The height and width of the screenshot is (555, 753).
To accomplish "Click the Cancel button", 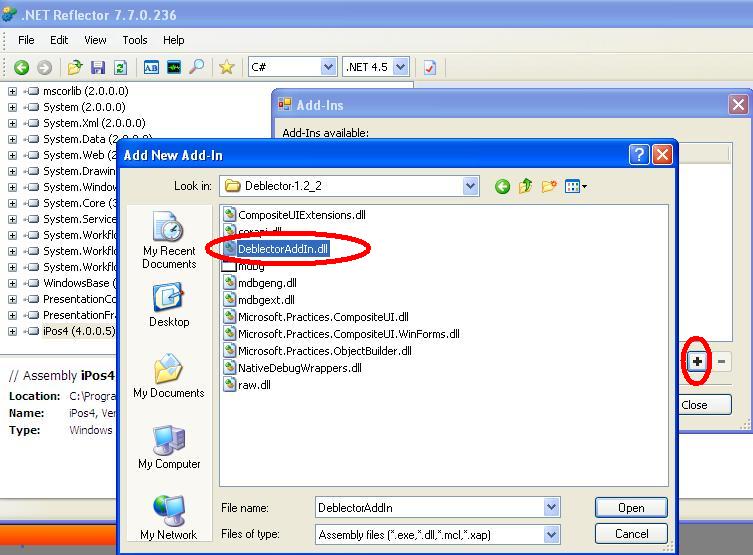I will pos(631,533).
